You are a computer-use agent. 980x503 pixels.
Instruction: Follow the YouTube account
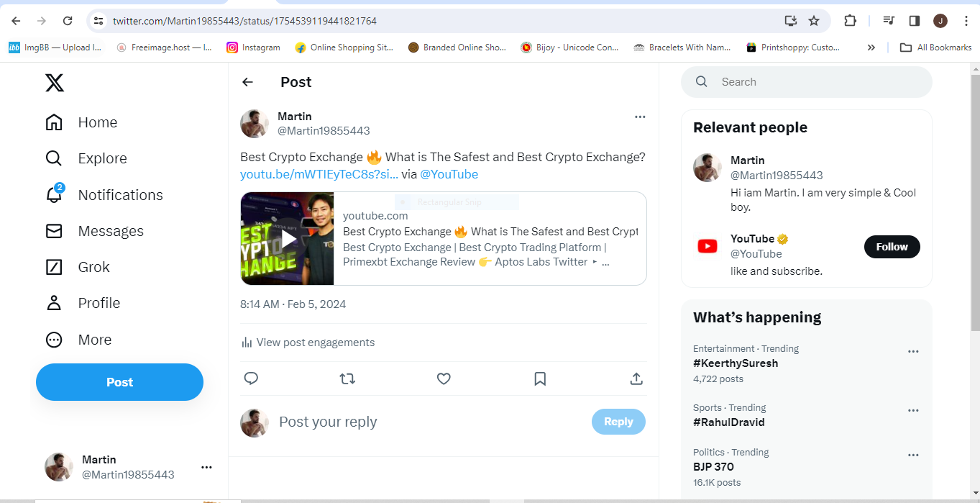[892, 247]
